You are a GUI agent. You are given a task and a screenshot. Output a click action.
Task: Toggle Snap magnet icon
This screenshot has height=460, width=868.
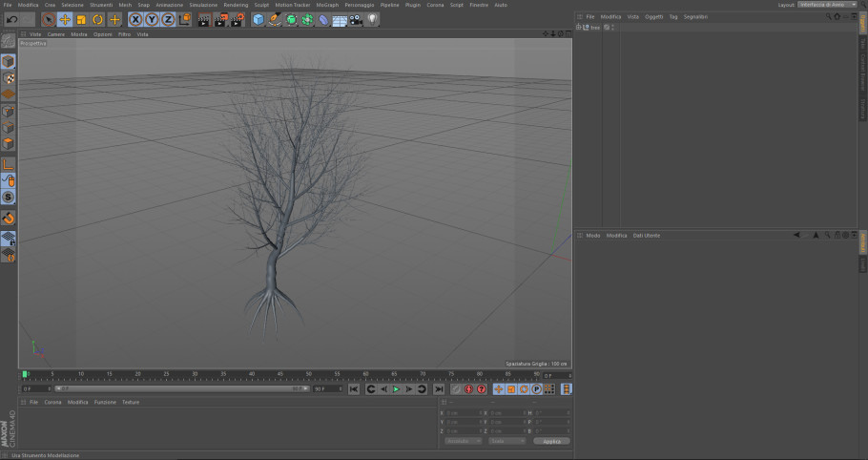pyautogui.click(x=8, y=218)
